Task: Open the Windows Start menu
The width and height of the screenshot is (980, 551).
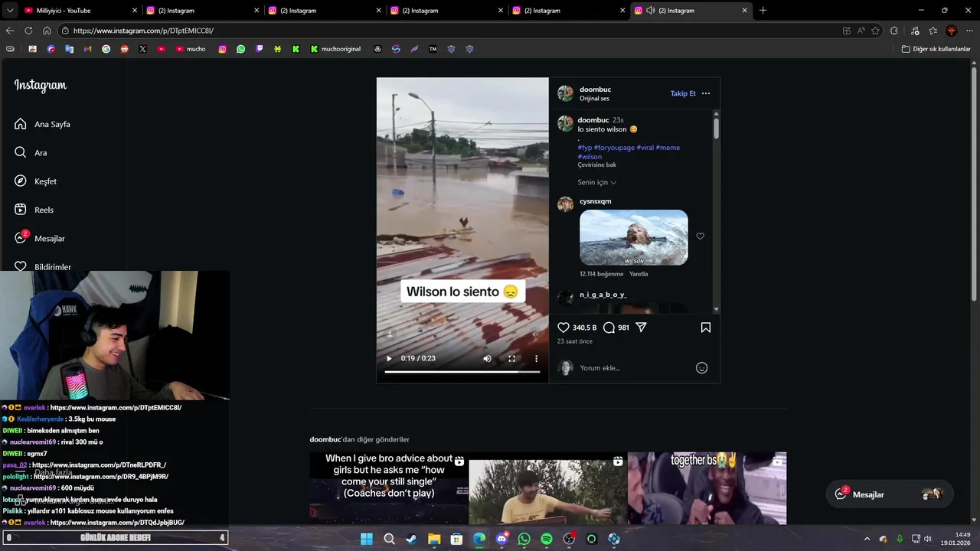Action: point(367,539)
